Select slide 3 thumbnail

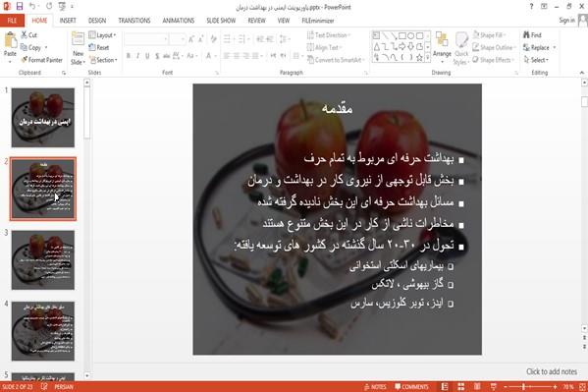pyautogui.click(x=43, y=259)
